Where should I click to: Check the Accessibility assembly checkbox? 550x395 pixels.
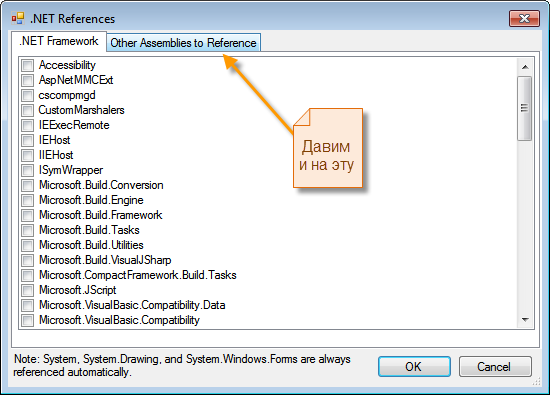[x=27, y=65]
